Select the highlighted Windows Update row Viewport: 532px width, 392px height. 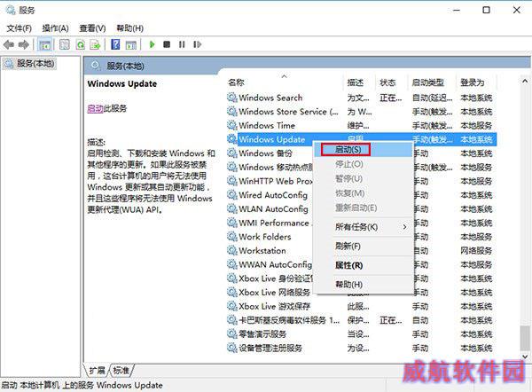[362, 139]
